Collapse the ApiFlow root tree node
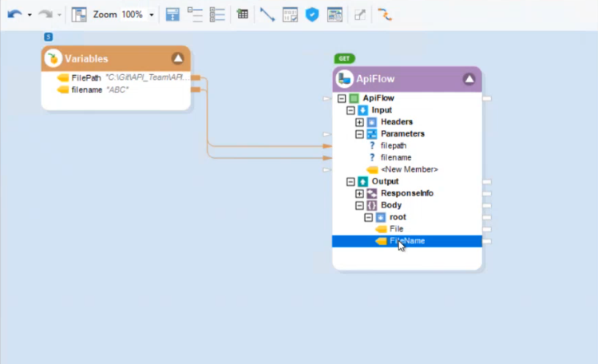The width and height of the screenshot is (598, 364). pyautogui.click(x=342, y=98)
